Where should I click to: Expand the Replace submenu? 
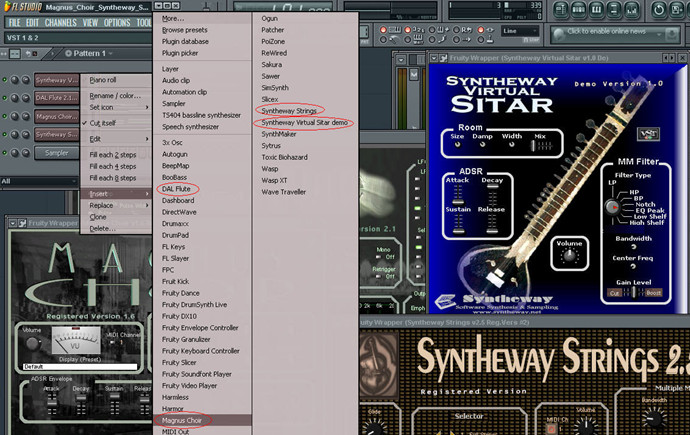[116, 205]
